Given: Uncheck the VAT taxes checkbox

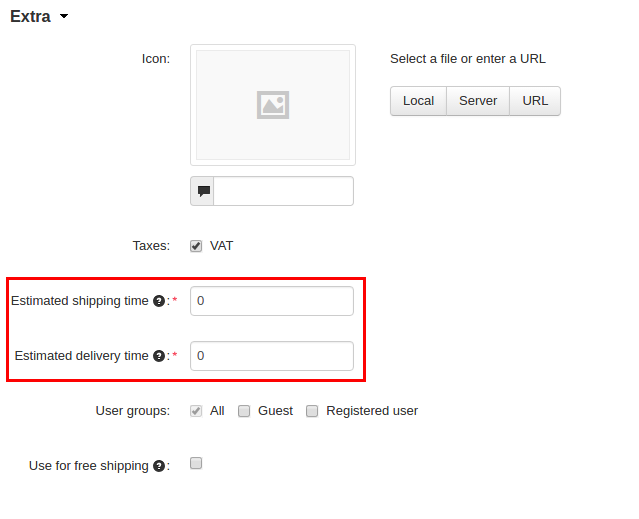Looking at the screenshot, I should point(196,246).
